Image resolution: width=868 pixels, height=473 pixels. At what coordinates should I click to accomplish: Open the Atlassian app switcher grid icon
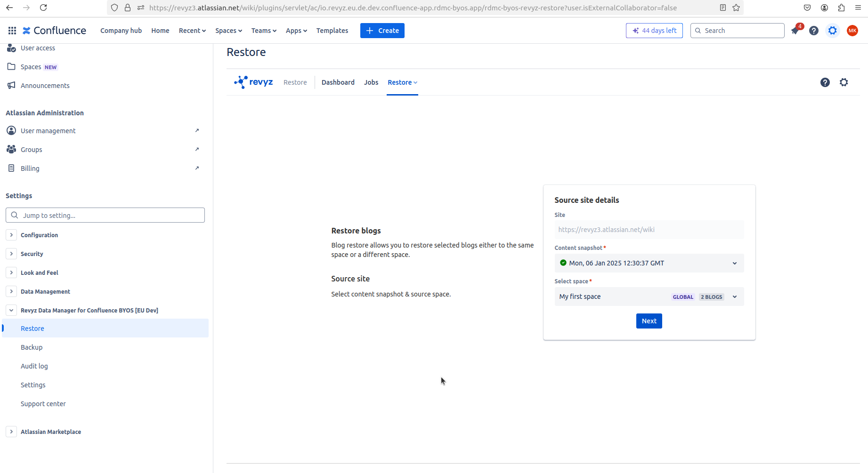[12, 31]
